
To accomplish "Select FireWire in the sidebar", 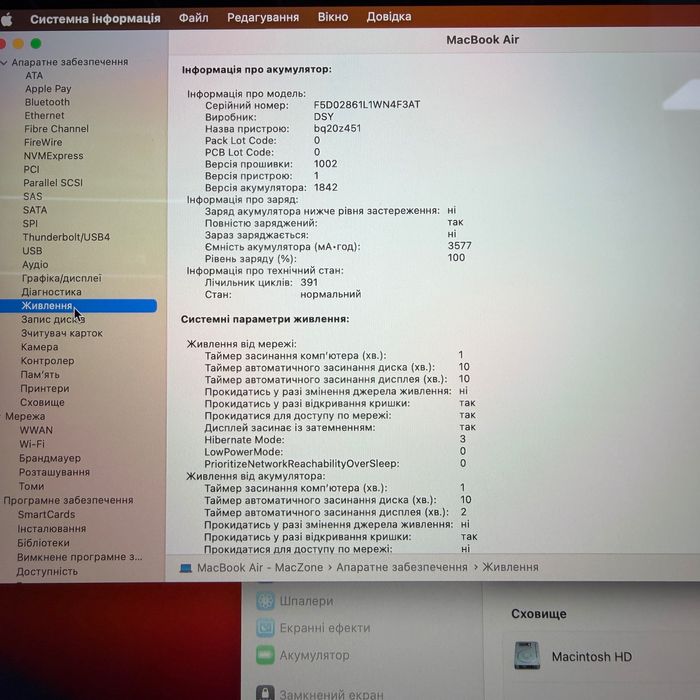I will click(43, 142).
